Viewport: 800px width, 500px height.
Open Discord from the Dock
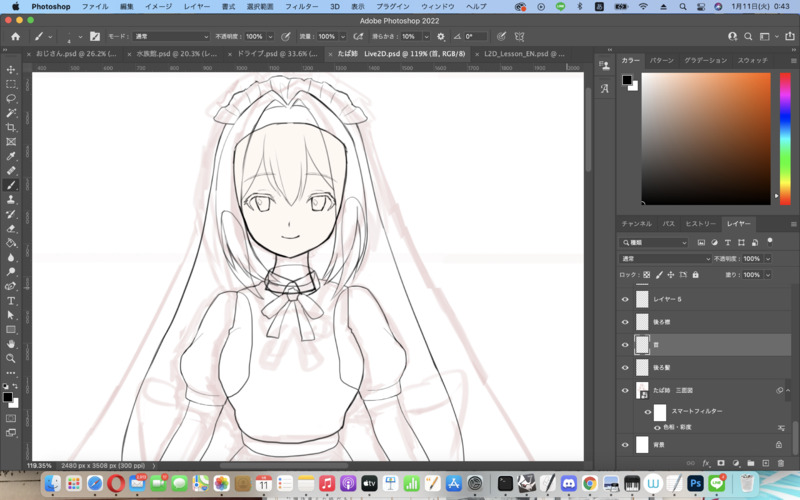point(568,484)
